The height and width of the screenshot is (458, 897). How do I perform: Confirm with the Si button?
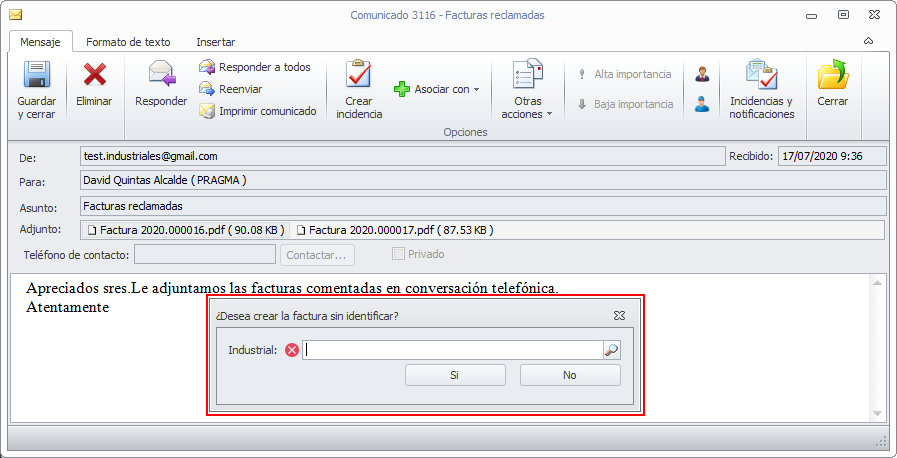click(455, 375)
